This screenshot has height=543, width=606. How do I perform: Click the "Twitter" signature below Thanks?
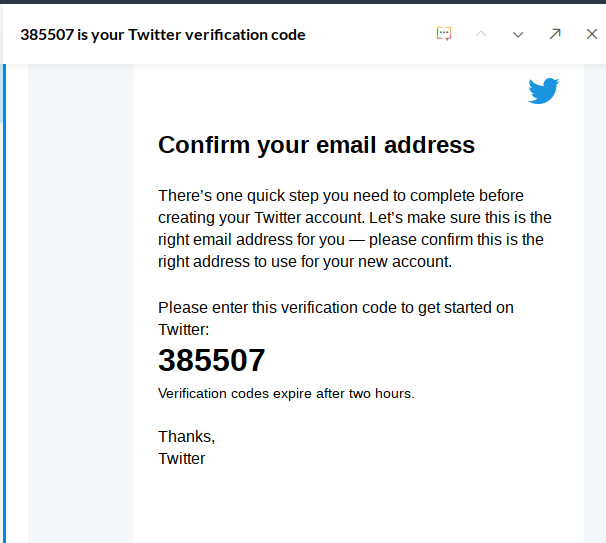(182, 459)
